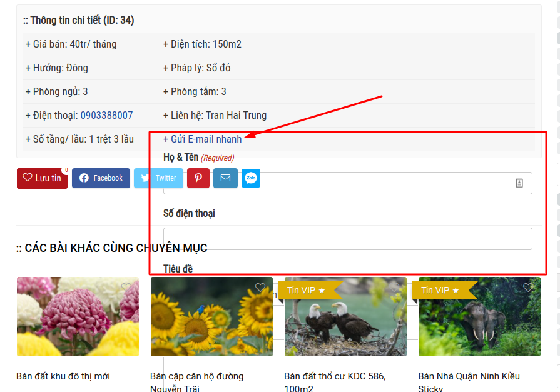Share the listing on Twitter
The height and width of the screenshot is (392, 560).
click(x=158, y=178)
